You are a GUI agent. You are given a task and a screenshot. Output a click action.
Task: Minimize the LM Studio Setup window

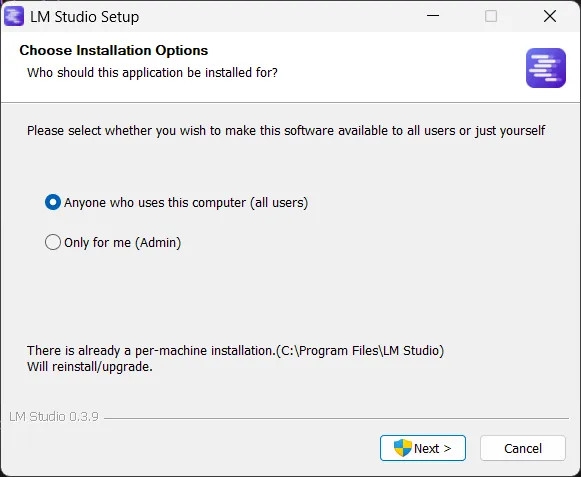[432, 16]
